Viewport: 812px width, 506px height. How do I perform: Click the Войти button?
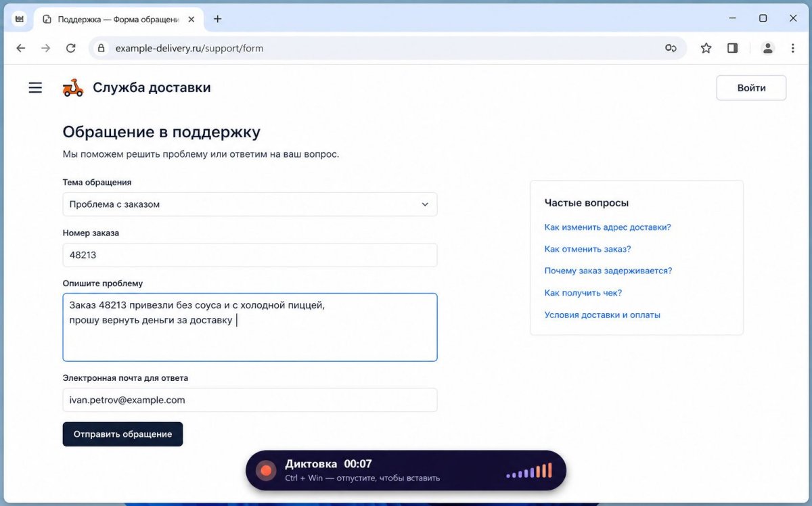[751, 88]
